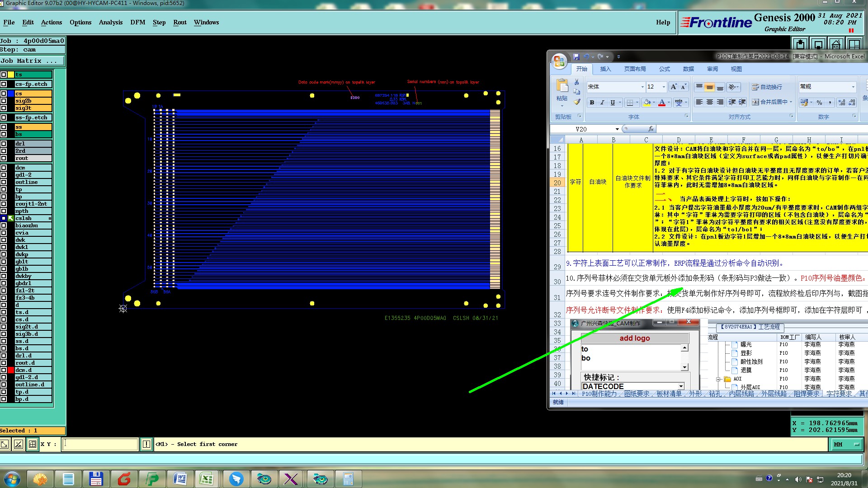The image size is (868, 488).
Task: Open the font size 12 dropdown
Action: click(x=663, y=87)
